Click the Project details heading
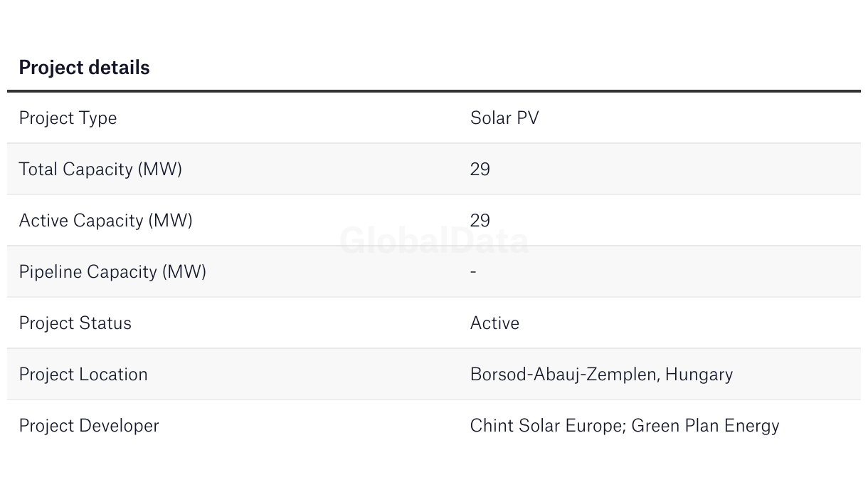 tap(84, 68)
